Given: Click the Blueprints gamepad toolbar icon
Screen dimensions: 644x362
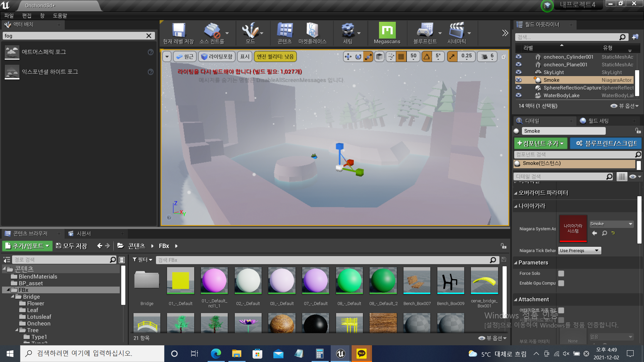Looking at the screenshot, I should [x=425, y=31].
